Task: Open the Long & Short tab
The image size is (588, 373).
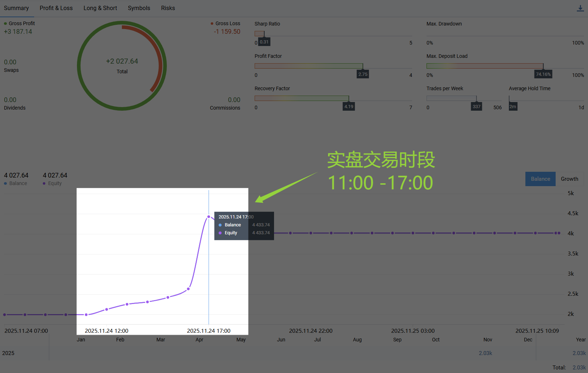Action: pyautogui.click(x=100, y=8)
